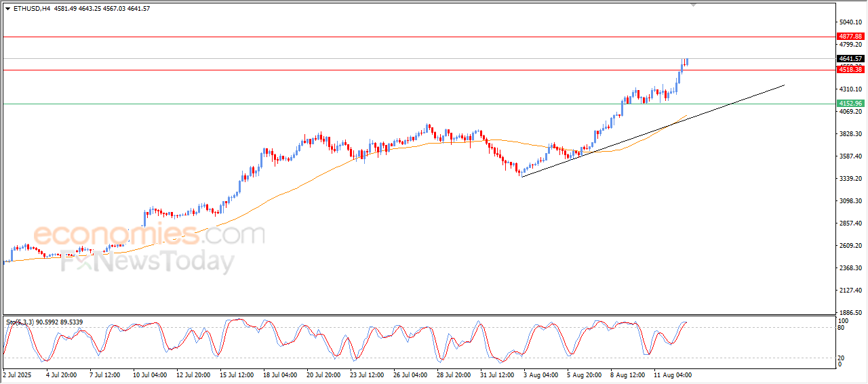
Task: Click the 5040.10 price axis value
Action: [x=850, y=22]
